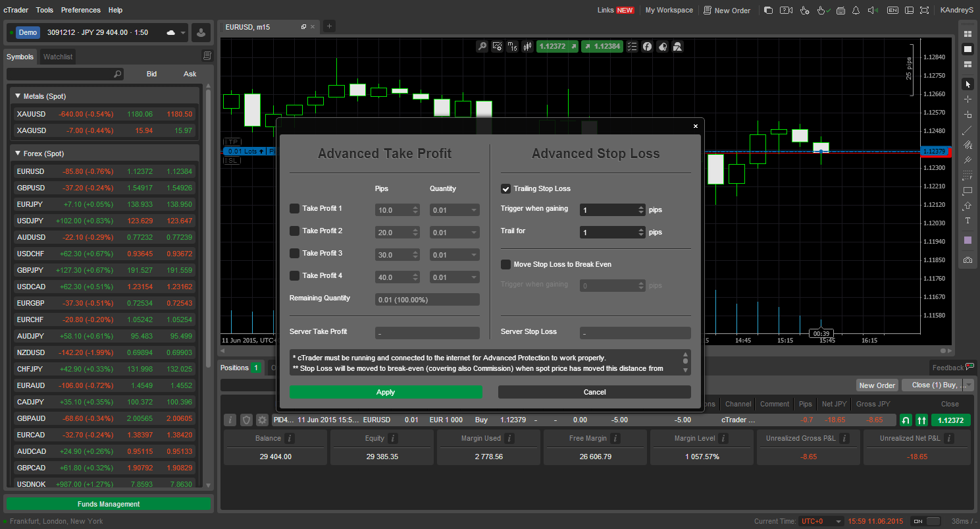Collapse the Metals (Spot) group
Image resolution: width=980 pixels, height=529 pixels.
tap(18, 96)
